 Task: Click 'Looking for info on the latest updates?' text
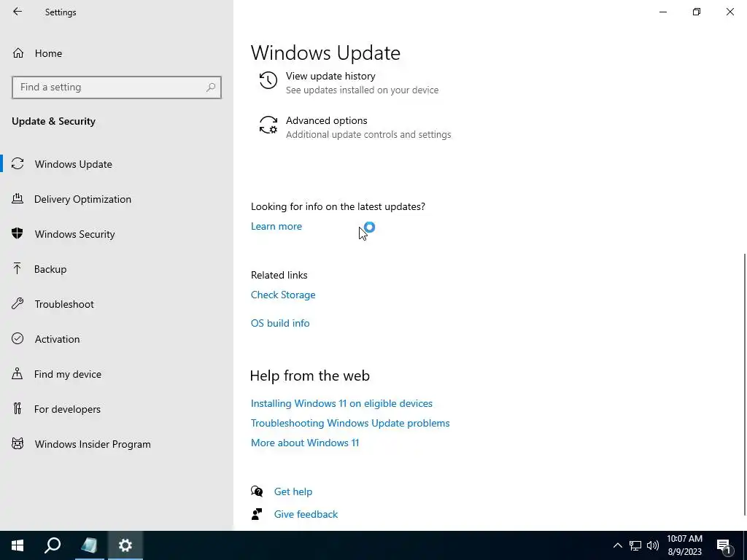click(338, 206)
